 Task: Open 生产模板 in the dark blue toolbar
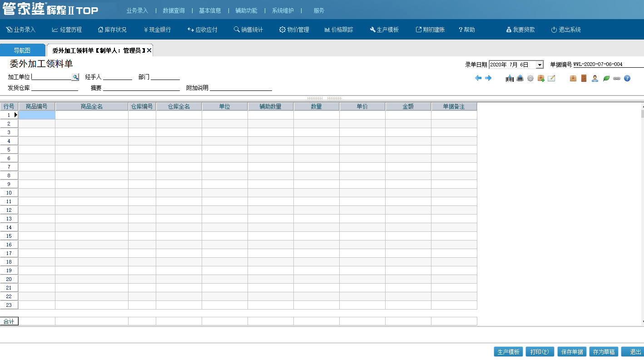coord(384,30)
